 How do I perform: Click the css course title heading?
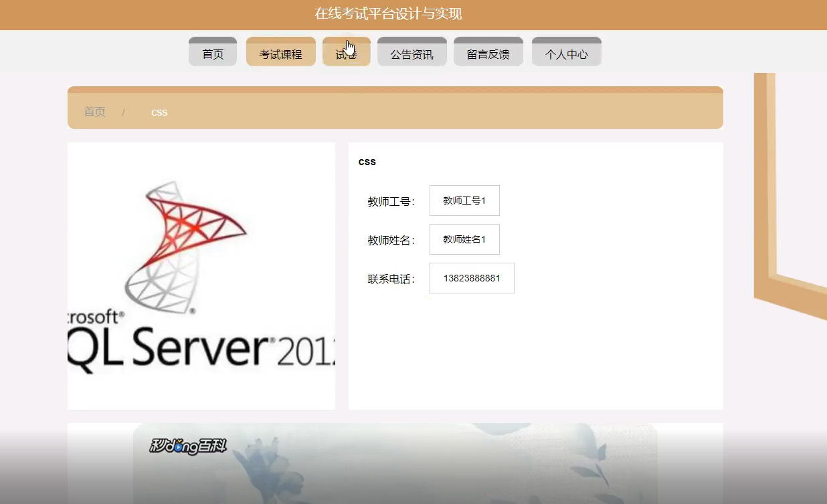(x=367, y=161)
